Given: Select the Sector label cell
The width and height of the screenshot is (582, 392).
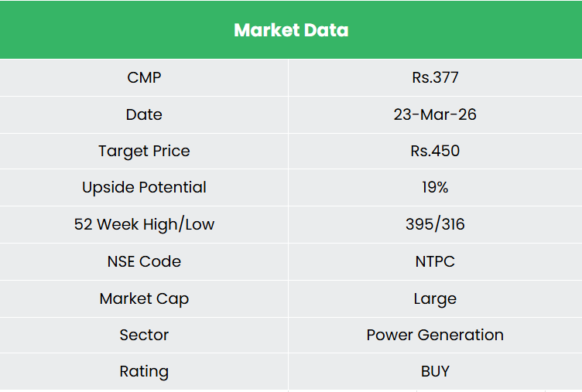Looking at the screenshot, I should click(144, 335).
